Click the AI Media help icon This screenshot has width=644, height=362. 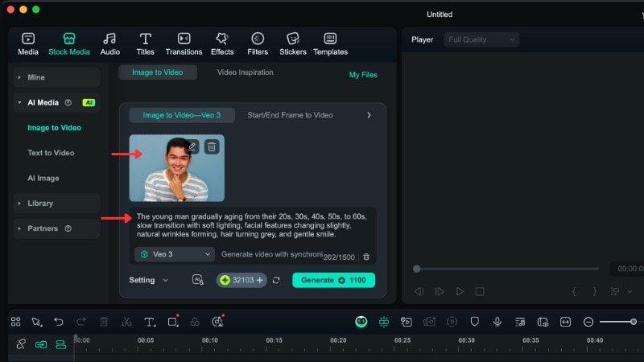68,103
